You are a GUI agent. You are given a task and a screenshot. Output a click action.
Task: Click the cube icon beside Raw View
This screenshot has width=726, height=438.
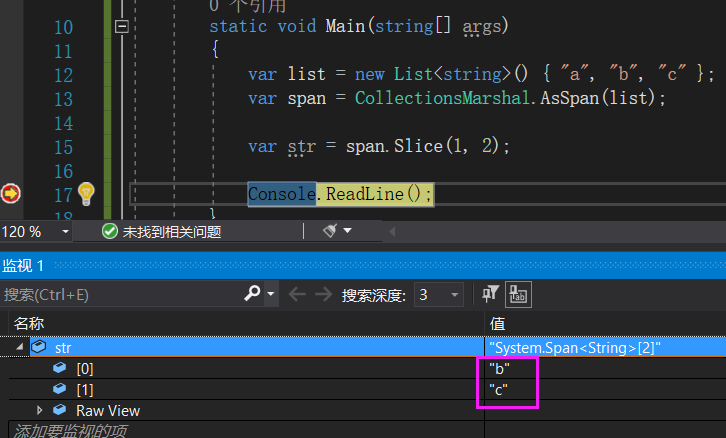pos(60,409)
